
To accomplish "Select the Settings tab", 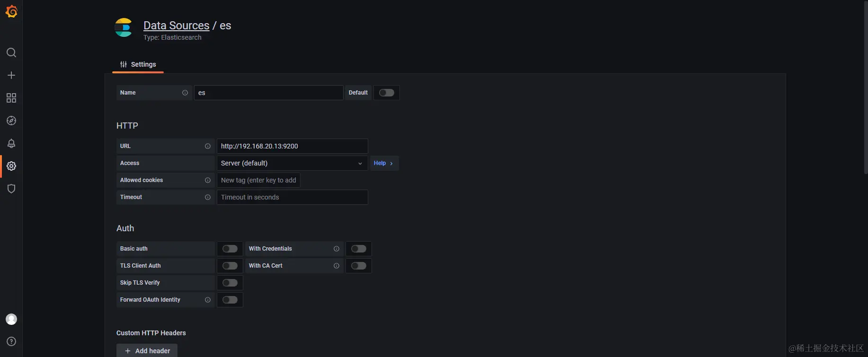I will point(138,64).
